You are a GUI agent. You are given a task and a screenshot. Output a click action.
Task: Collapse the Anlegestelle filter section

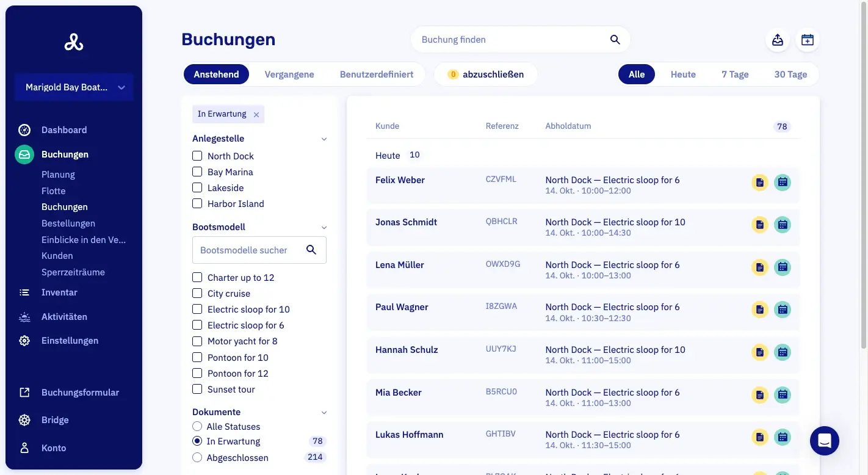pos(324,139)
